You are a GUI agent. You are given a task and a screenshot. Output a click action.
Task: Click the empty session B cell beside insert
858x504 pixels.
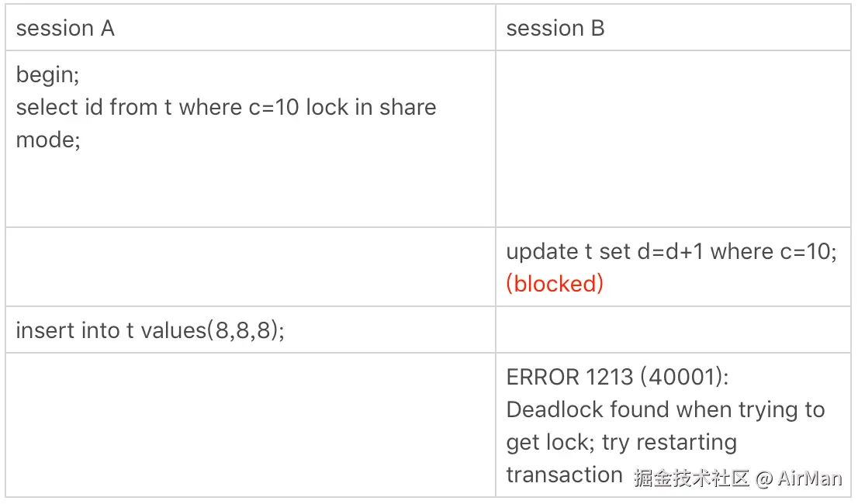click(673, 330)
